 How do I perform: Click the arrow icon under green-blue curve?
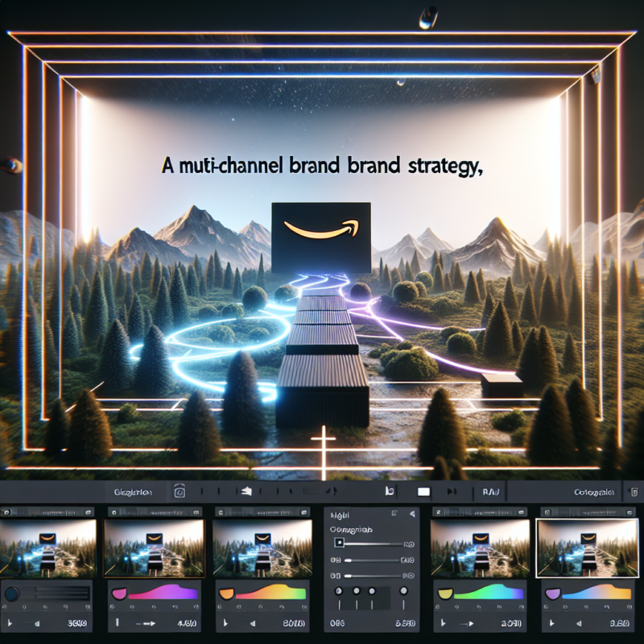pyautogui.click(x=468, y=623)
